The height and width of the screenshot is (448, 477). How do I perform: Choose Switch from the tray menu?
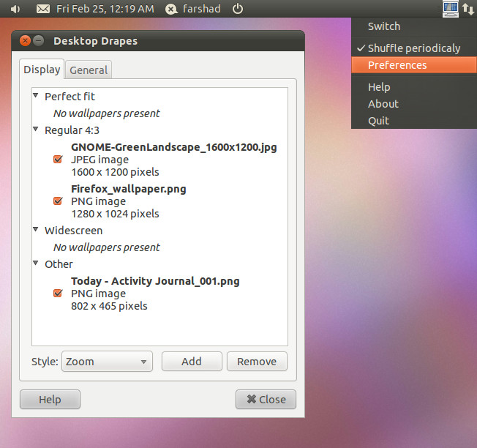coord(414,26)
